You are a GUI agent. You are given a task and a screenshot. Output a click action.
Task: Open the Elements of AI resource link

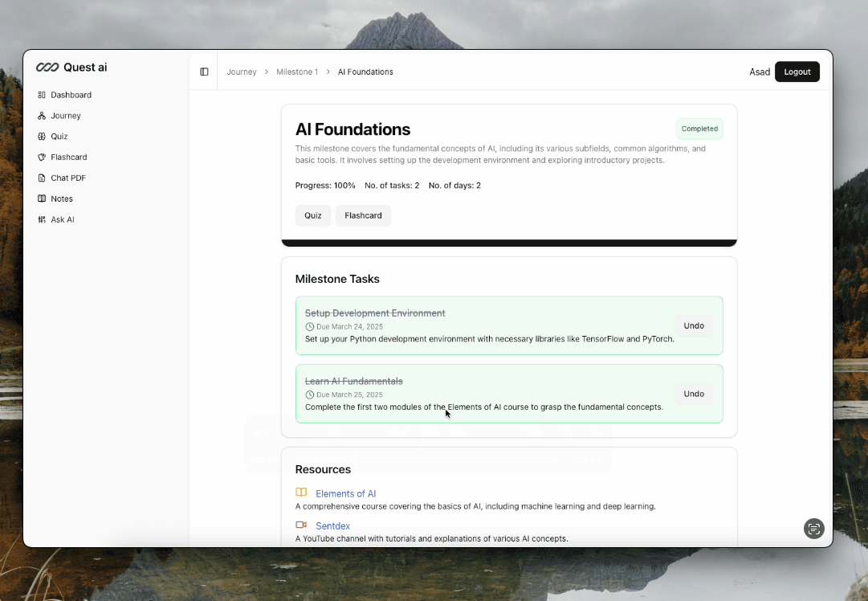coord(346,493)
